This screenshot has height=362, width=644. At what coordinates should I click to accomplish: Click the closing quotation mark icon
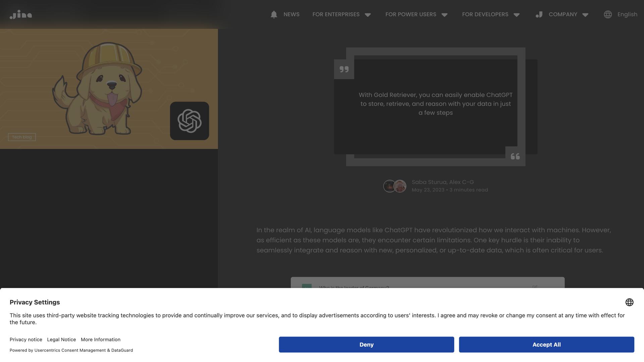(515, 156)
